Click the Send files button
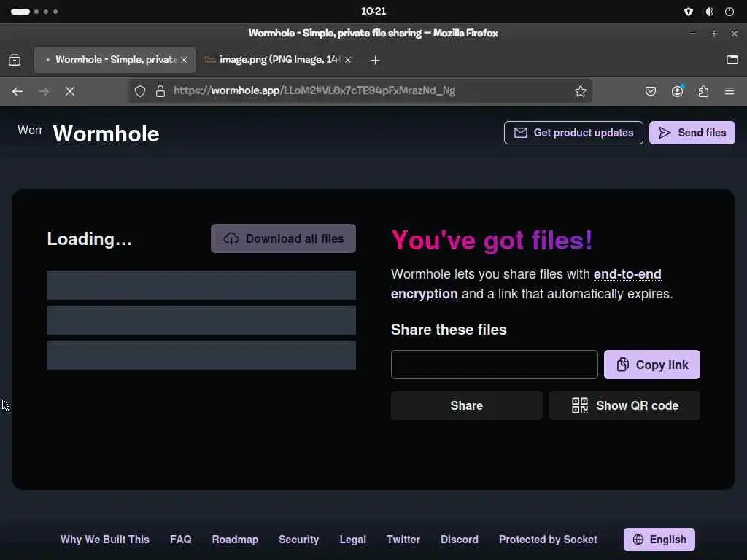Screen dimensions: 747x560 click(x=692, y=133)
